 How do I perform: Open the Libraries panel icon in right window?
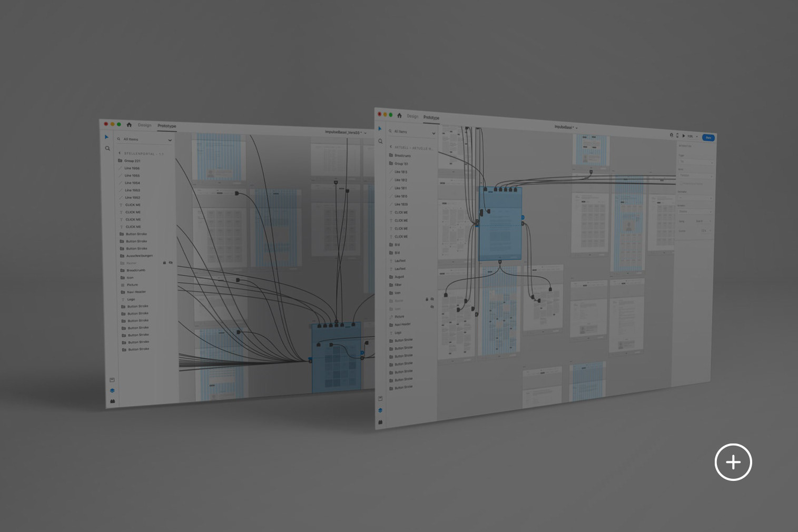click(380, 398)
